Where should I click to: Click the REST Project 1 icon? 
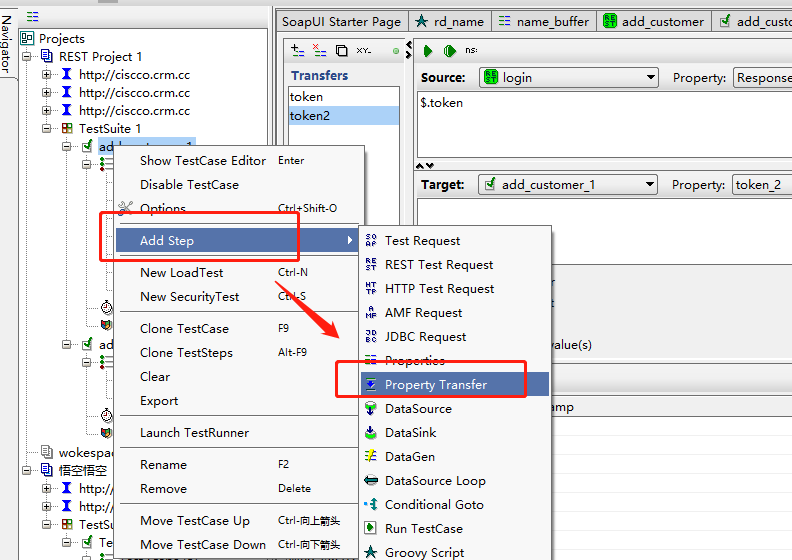coord(46,56)
